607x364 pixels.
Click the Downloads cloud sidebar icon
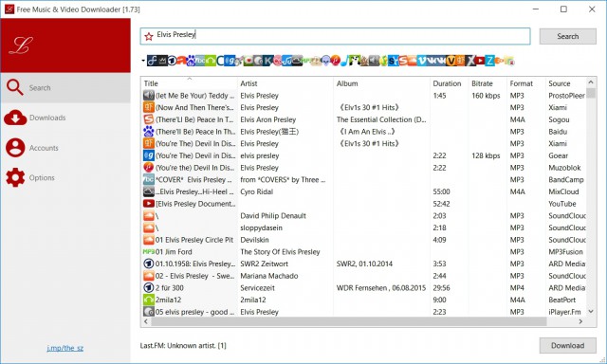[15, 118]
